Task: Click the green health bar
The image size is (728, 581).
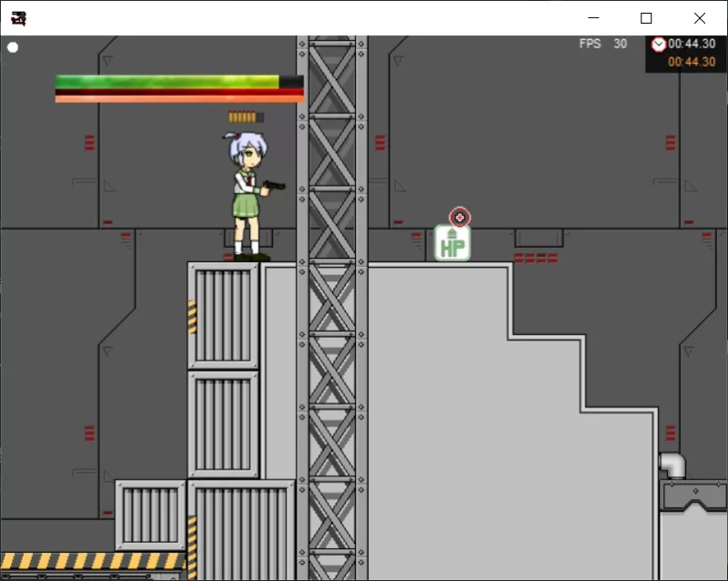Action: [179, 81]
